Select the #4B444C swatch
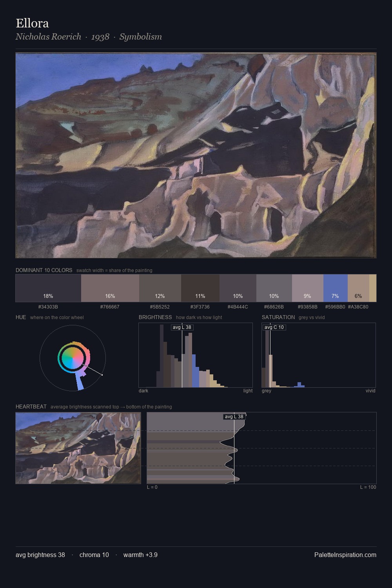 (238, 288)
